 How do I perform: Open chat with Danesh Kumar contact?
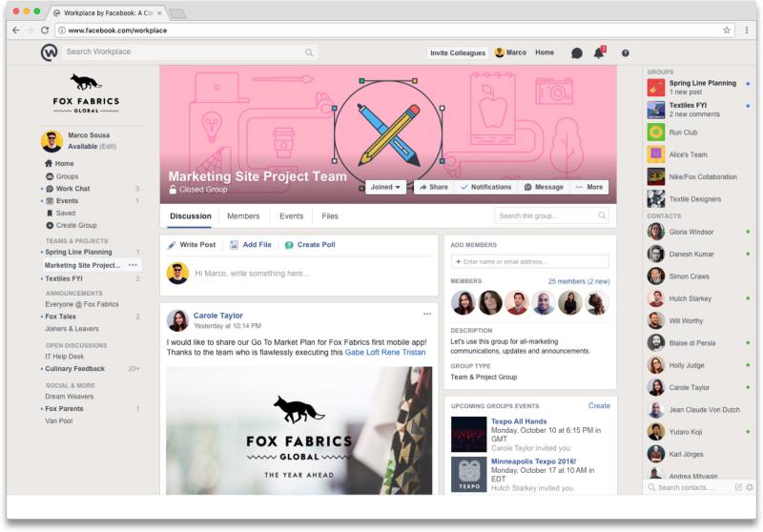691,254
